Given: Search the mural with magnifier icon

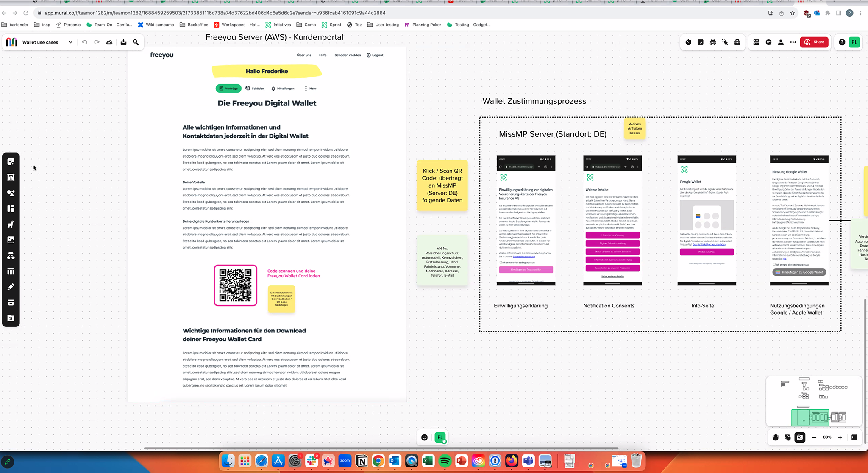Looking at the screenshot, I should point(136,42).
